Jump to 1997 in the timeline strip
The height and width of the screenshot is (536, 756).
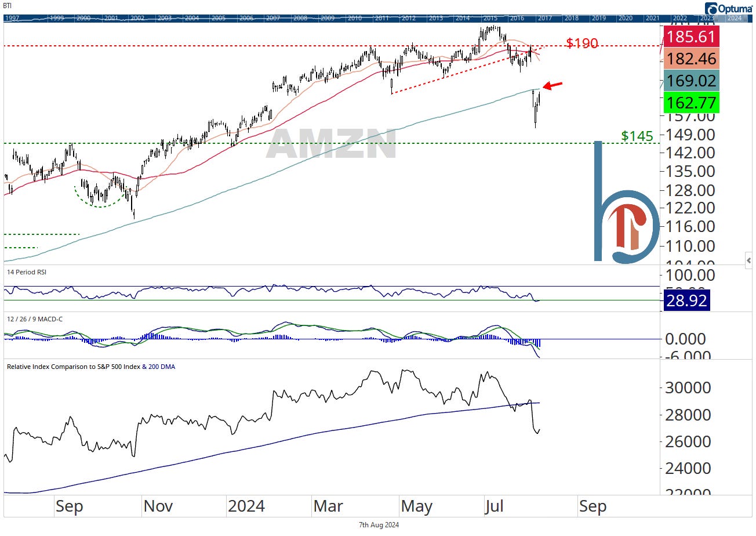click(12, 18)
